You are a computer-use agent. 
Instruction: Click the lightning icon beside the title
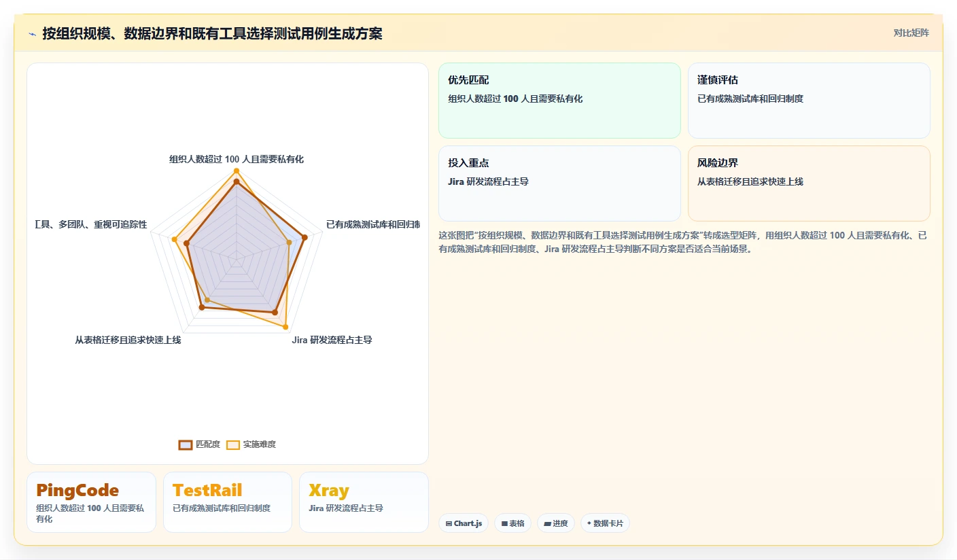tap(33, 33)
